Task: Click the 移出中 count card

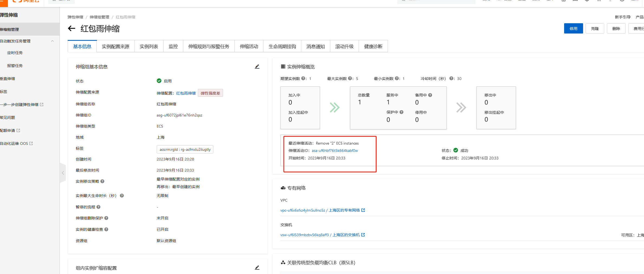Action: coord(496,108)
